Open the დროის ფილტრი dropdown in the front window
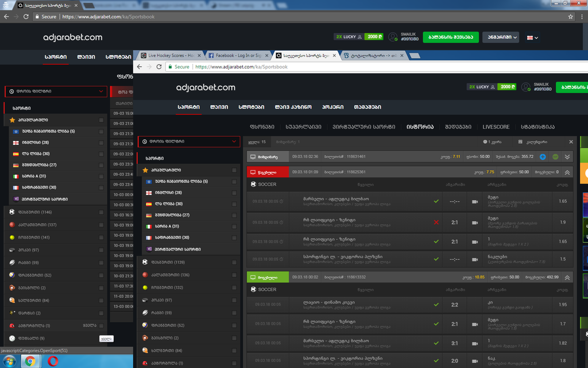The width and height of the screenshot is (588, 368). [x=189, y=141]
